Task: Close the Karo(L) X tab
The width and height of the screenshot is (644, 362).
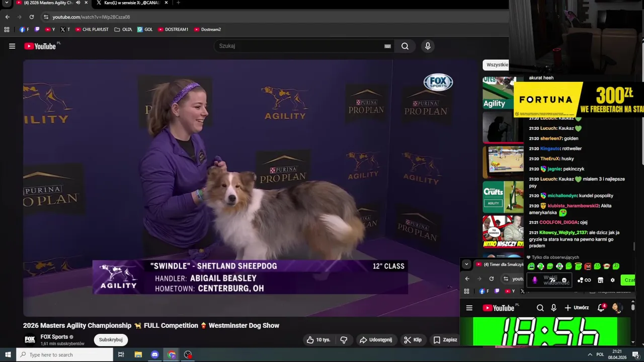Action: (166, 3)
